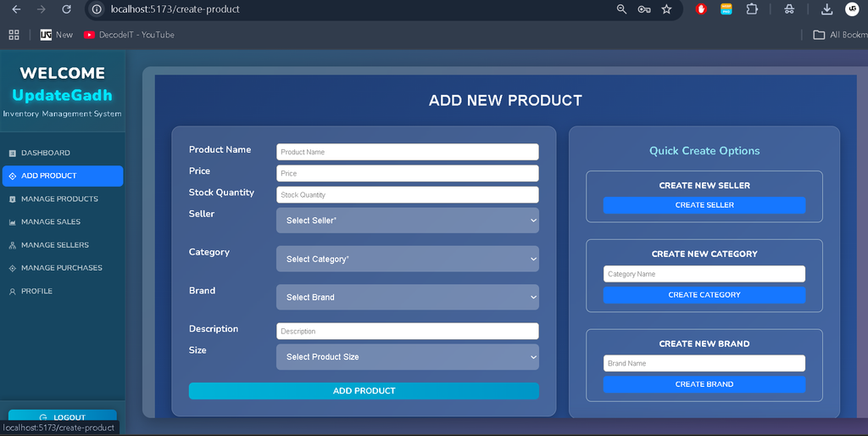The image size is (868, 436).
Task: Click the Manage Sales chart icon
Action: tap(12, 222)
